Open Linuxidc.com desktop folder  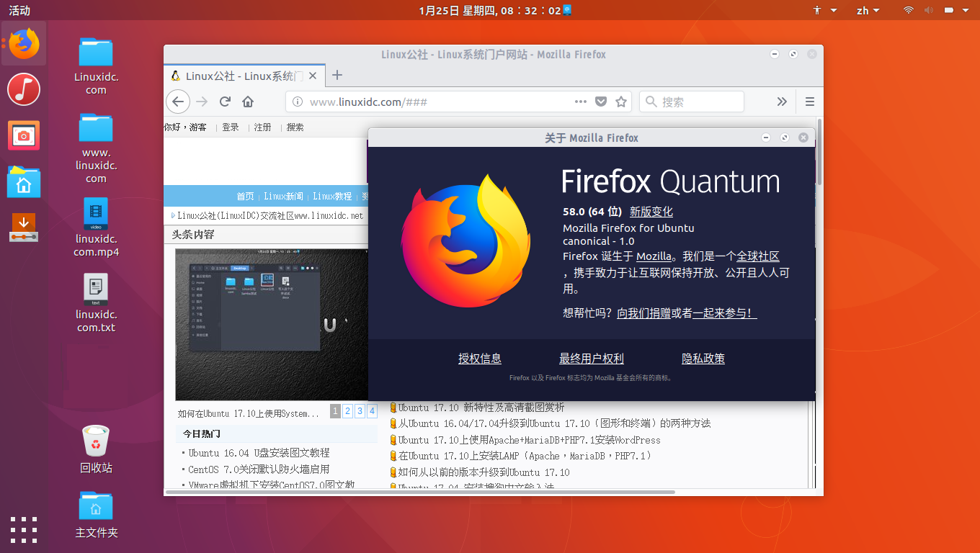click(96, 66)
